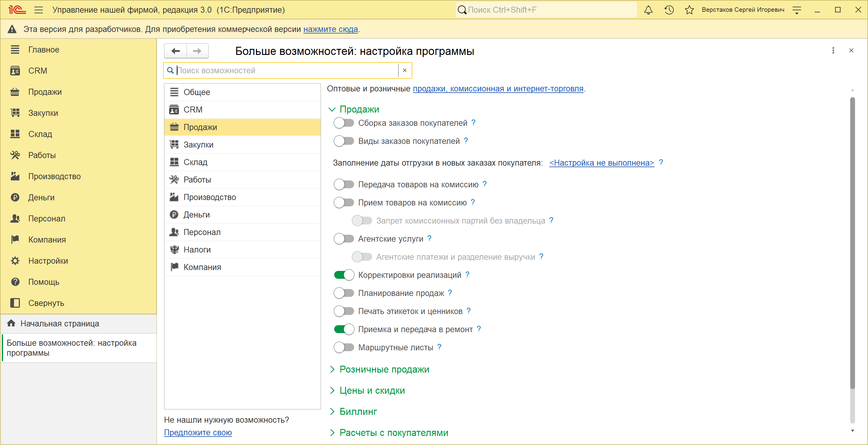This screenshot has width=868, height=445.
Task: Disable Корректировки реализаций toggle
Action: (344, 275)
